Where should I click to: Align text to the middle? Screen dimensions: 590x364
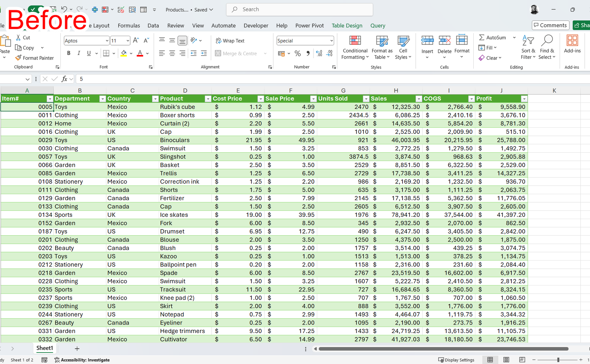click(x=172, y=40)
